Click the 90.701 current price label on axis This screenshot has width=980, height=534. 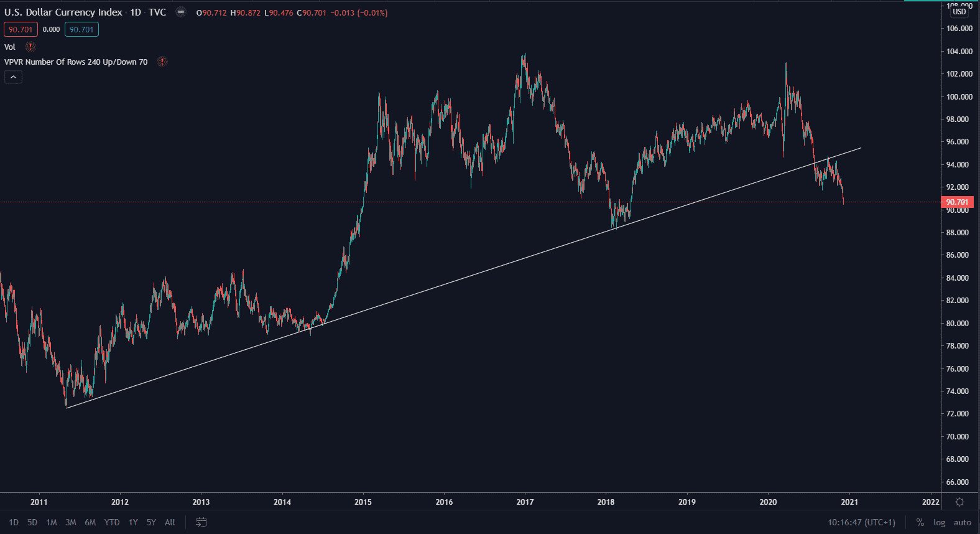[x=957, y=202]
